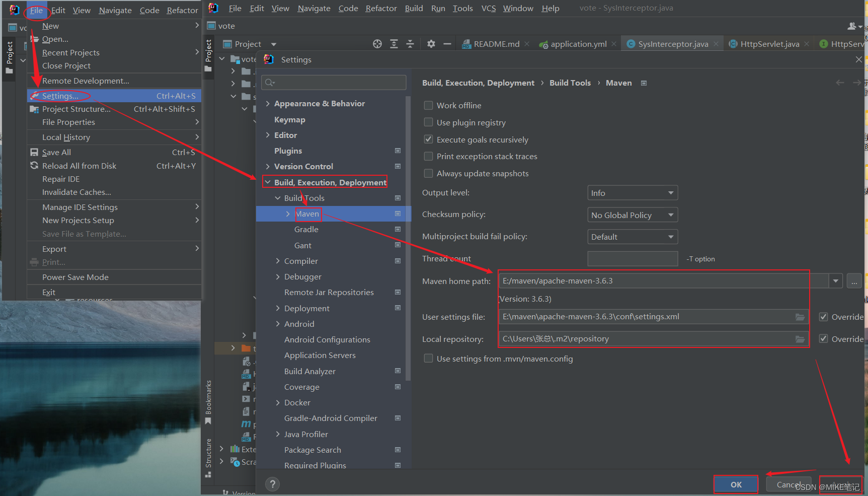Open Project panel gear options icon

point(431,44)
